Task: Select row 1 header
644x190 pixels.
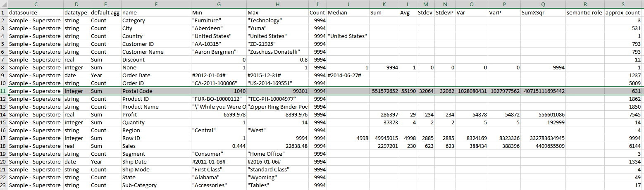Action: tap(4, 12)
